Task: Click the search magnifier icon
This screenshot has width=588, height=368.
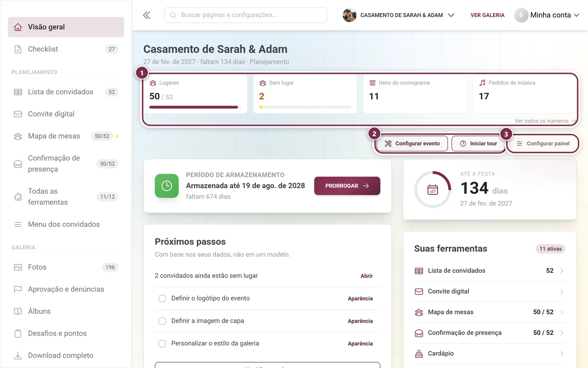Action: [173, 15]
